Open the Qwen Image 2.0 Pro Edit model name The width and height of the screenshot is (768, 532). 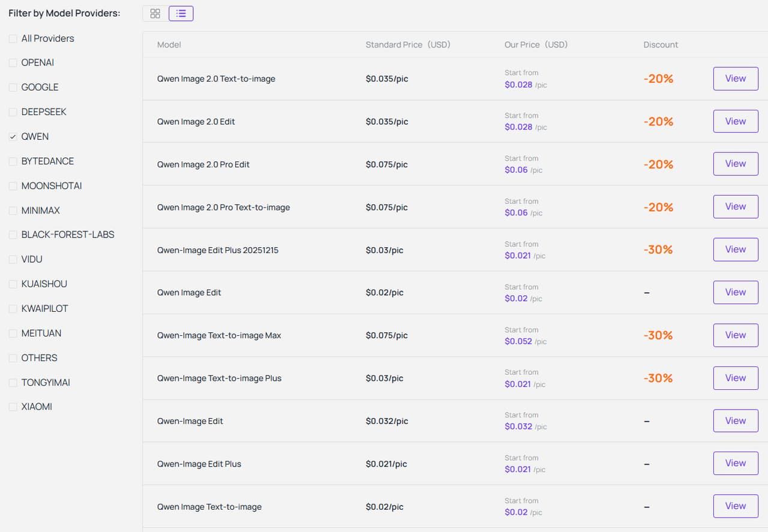pyautogui.click(x=203, y=164)
